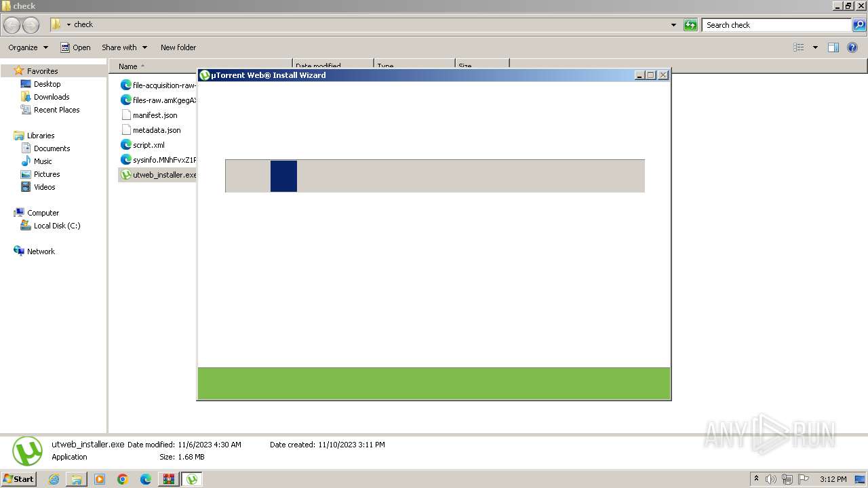
Task: Click the magnifier search button
Action: (x=859, y=25)
